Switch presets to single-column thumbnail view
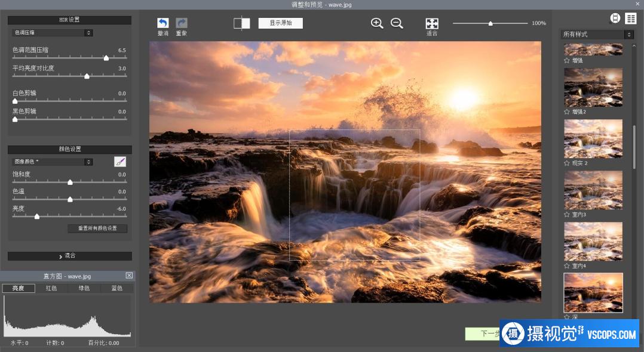 tap(615, 18)
